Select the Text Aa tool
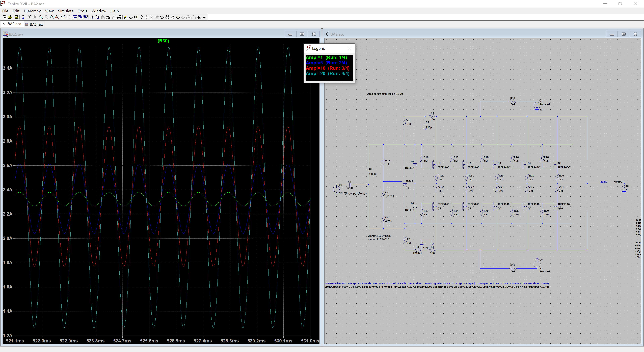Screen dimensions: 644x352 click(x=199, y=17)
